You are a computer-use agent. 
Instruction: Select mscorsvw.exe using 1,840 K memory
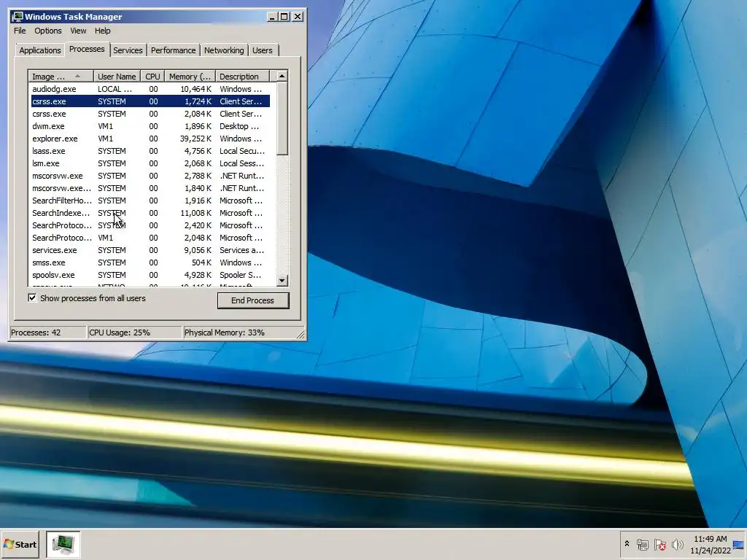pos(150,188)
